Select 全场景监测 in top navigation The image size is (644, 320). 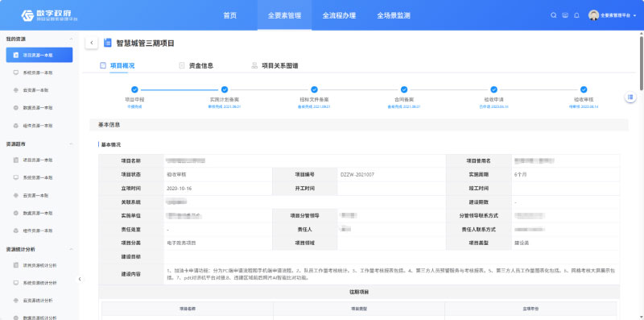[394, 15]
